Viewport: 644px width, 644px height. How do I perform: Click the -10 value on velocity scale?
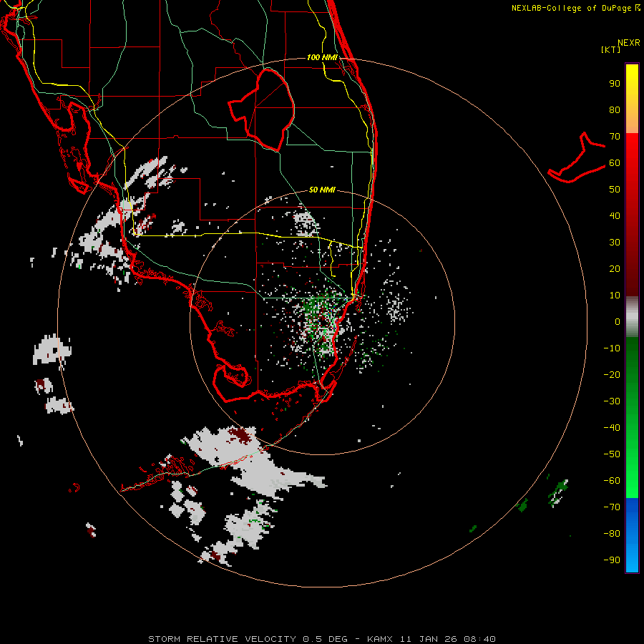click(x=612, y=348)
